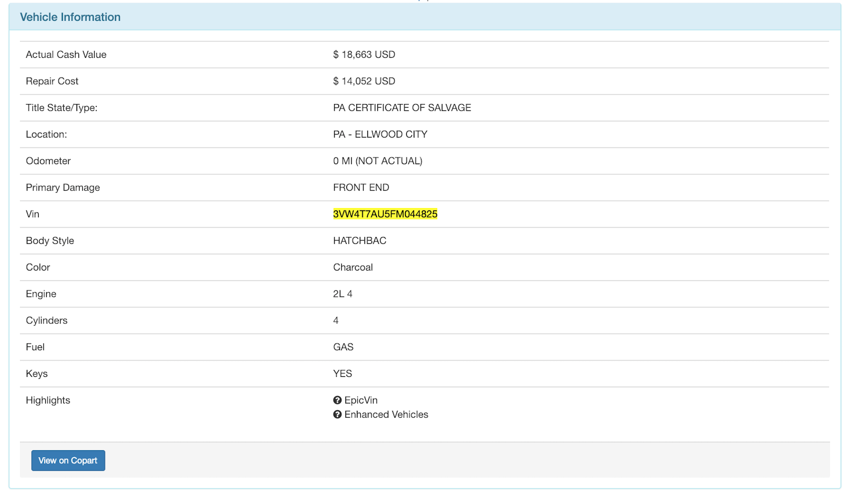
Task: Click the PA - Ellwood City location value
Action: tap(380, 134)
